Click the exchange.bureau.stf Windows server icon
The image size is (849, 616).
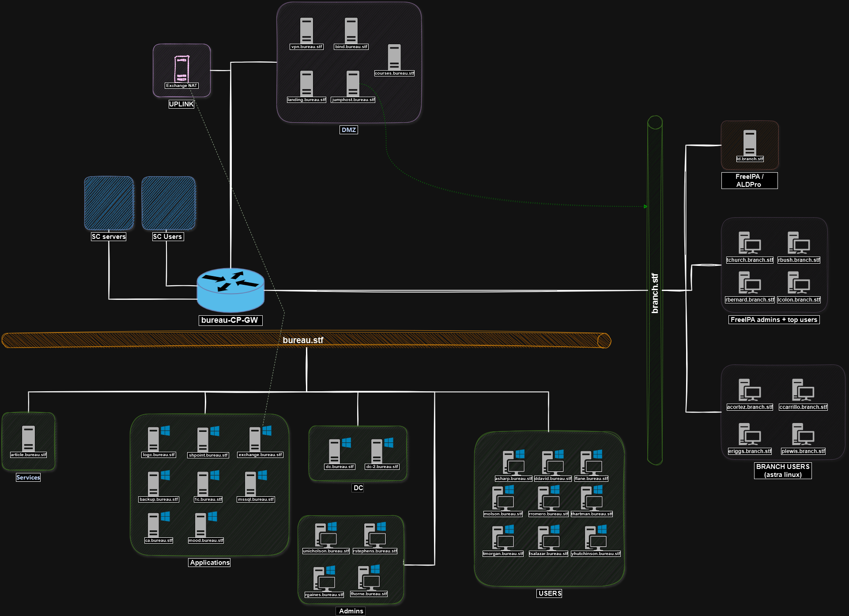click(x=255, y=438)
